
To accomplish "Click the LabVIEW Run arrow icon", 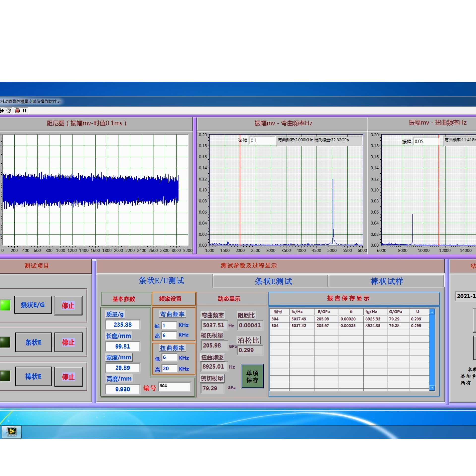I will coord(2,111).
